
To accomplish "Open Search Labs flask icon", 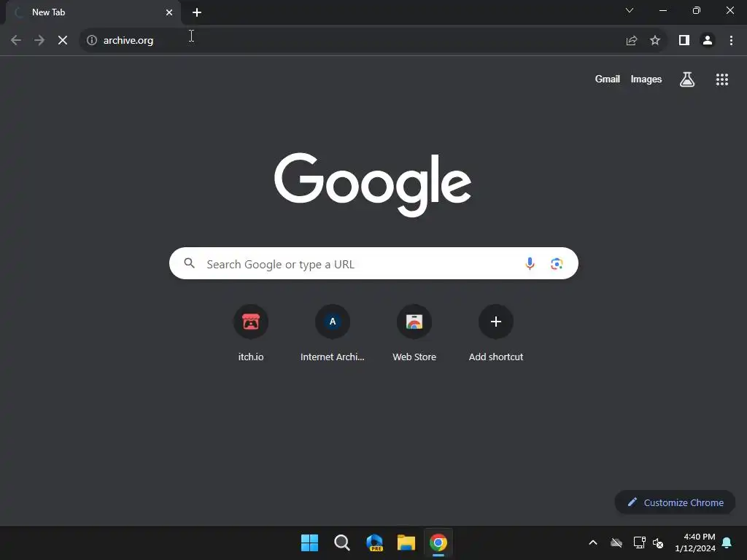I will click(x=687, y=79).
